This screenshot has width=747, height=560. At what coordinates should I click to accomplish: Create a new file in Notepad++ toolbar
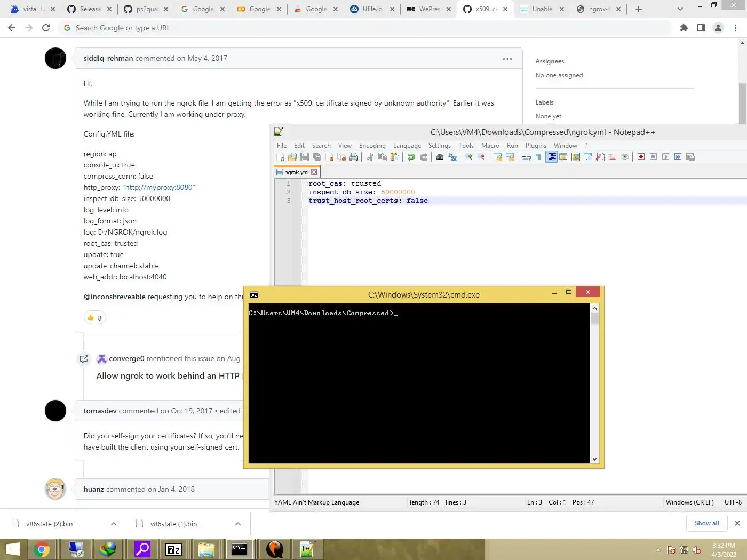pos(281,157)
